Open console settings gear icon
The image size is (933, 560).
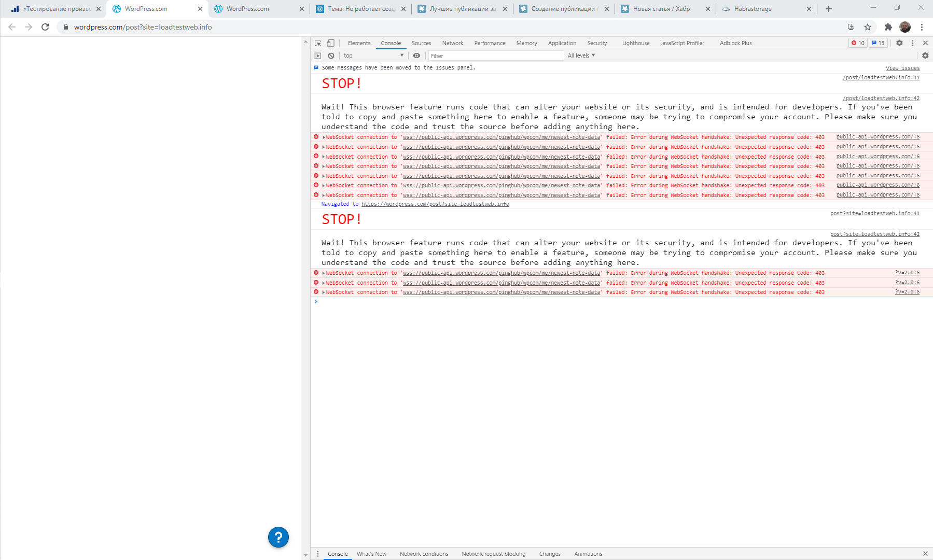point(925,55)
